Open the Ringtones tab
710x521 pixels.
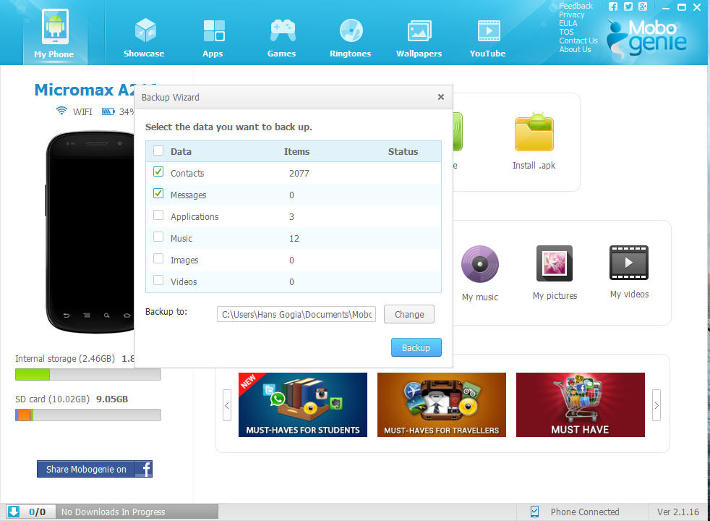point(350,36)
